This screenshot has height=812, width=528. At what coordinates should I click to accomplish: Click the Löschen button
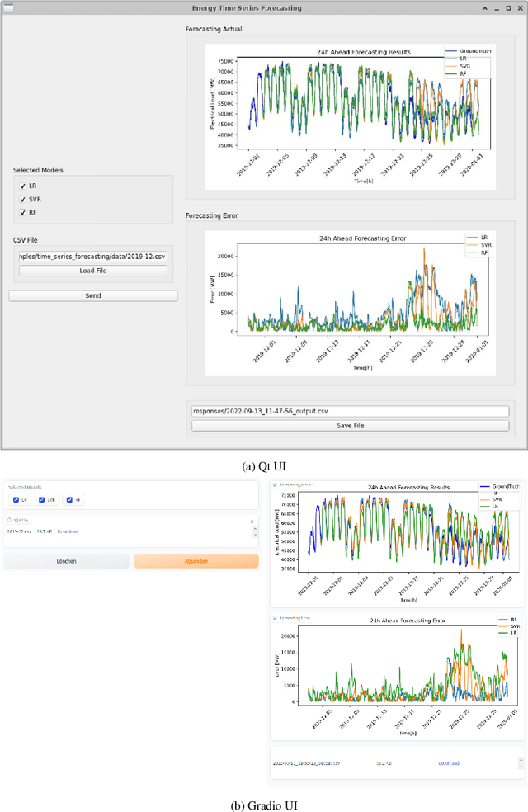[x=66, y=561]
